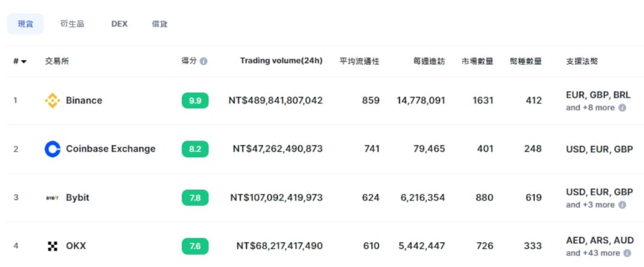The height and width of the screenshot is (267, 644).
Task: Click the Binance logo icon
Action: [x=52, y=100]
